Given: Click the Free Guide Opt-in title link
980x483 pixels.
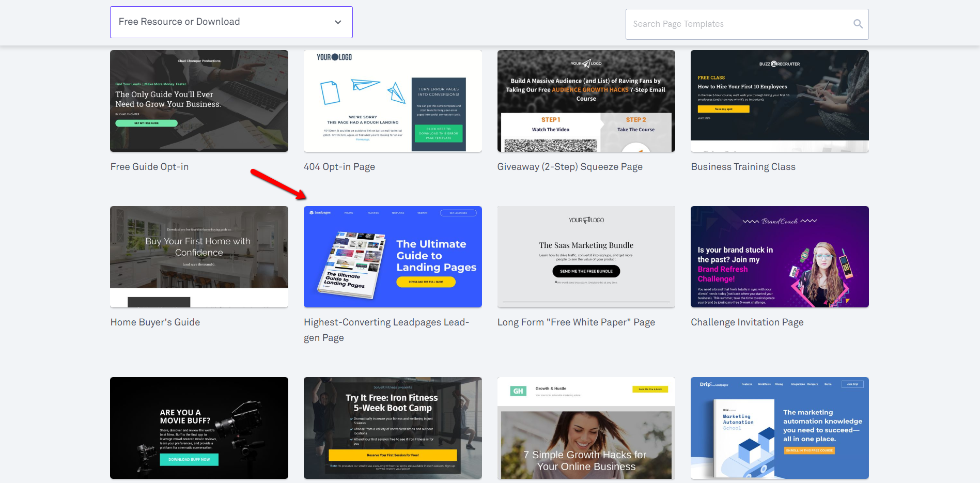Looking at the screenshot, I should [x=149, y=167].
